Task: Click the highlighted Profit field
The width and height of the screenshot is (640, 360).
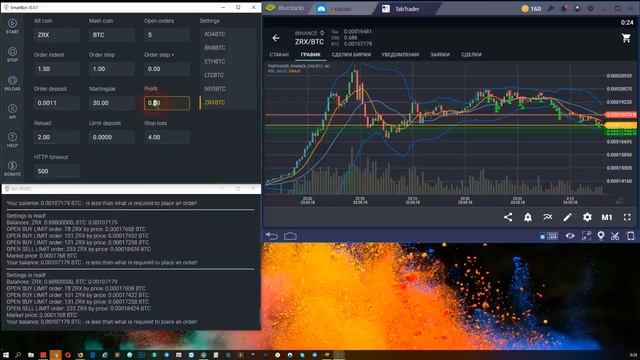Action: click(167, 103)
